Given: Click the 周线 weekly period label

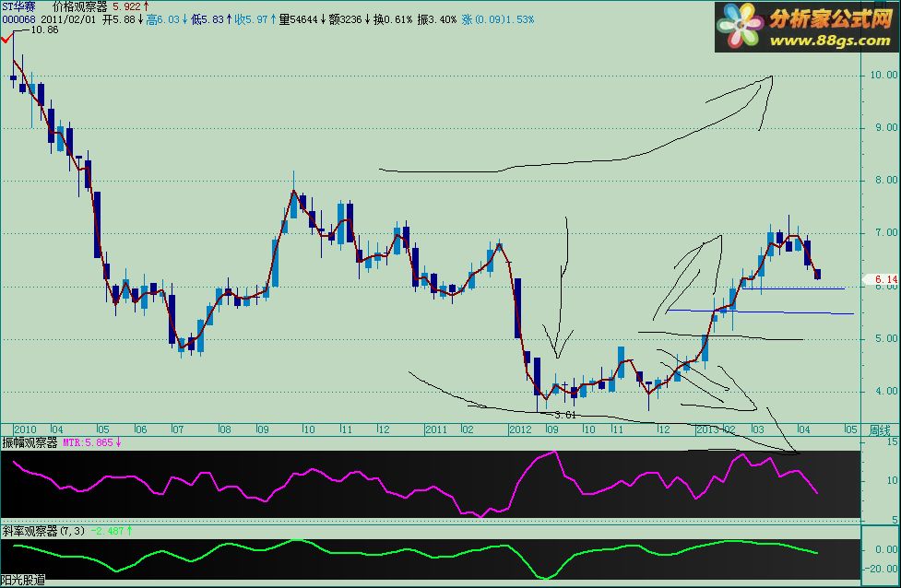Looking at the screenshot, I should [x=881, y=430].
